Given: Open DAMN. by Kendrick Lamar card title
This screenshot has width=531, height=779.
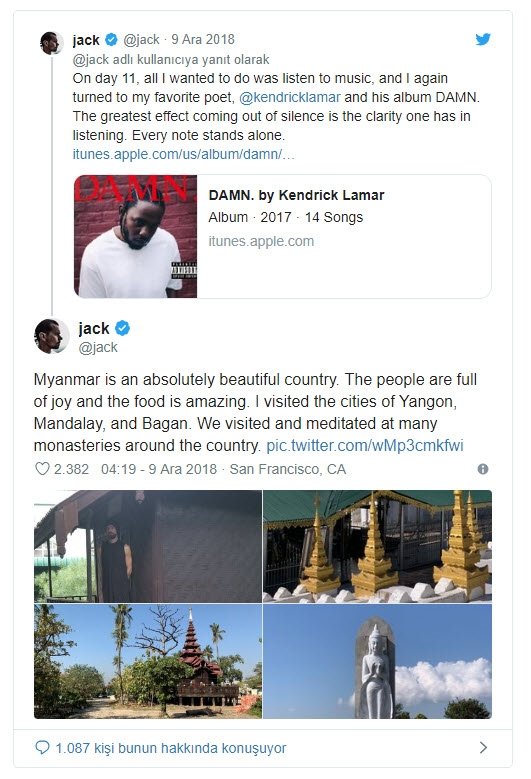Looking at the screenshot, I should tap(297, 195).
